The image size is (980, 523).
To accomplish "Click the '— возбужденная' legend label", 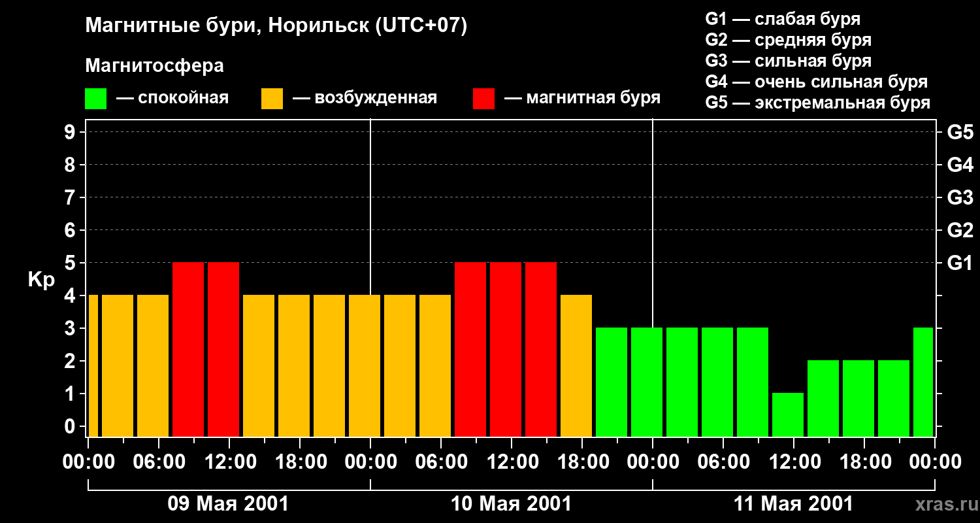I will pos(365,99).
